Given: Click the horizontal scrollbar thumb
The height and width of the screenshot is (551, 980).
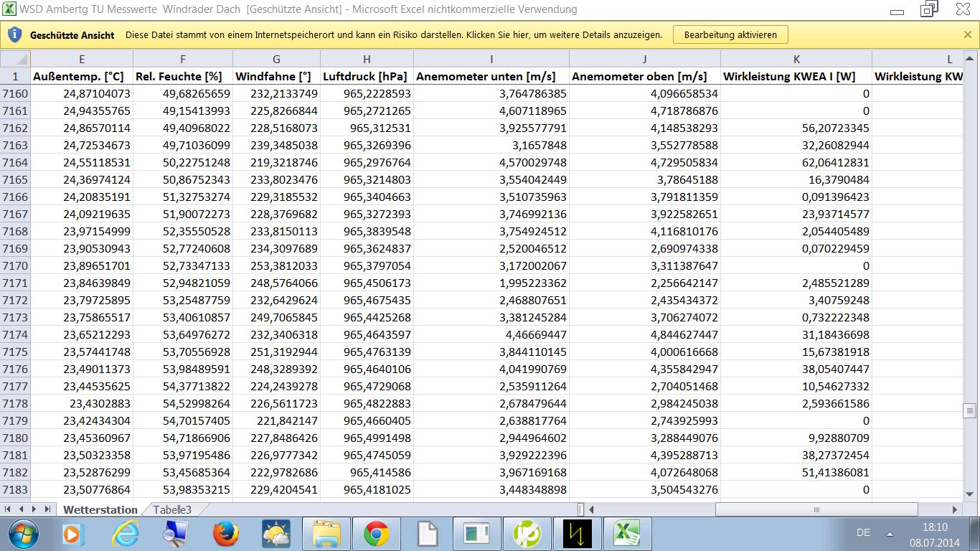Looking at the screenshot, I should coord(816,509).
